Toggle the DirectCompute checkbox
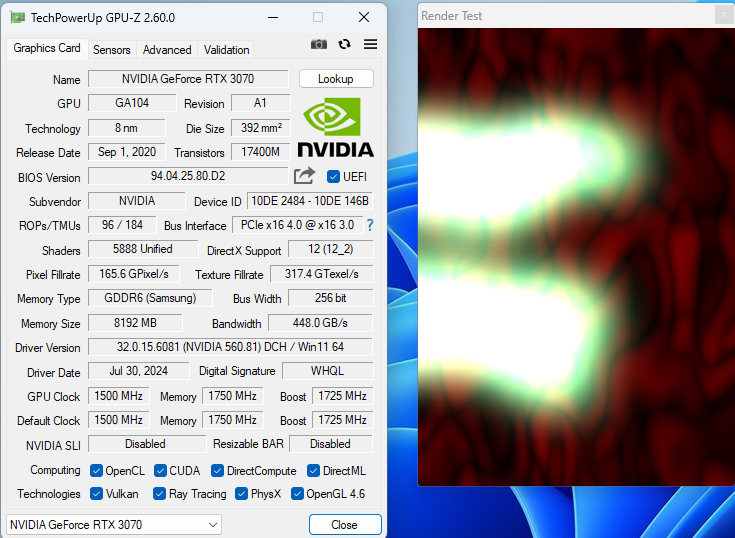 [217, 471]
